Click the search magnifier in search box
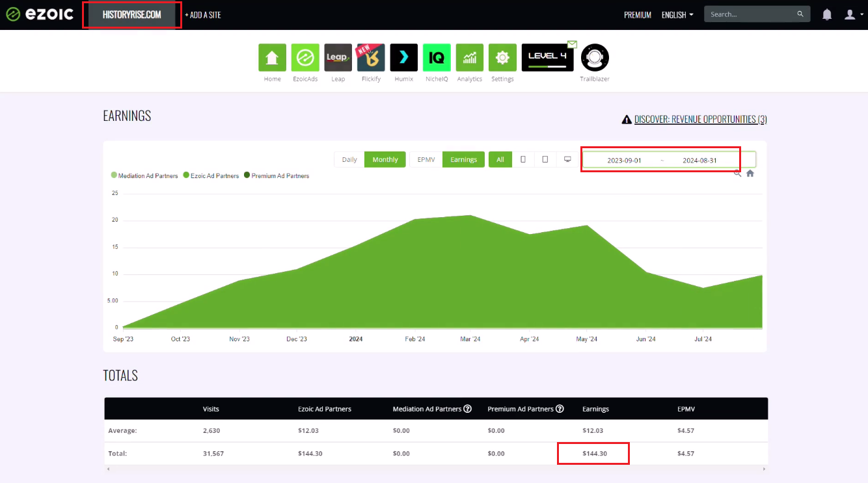Screen dimensions: 868x483 point(800,14)
